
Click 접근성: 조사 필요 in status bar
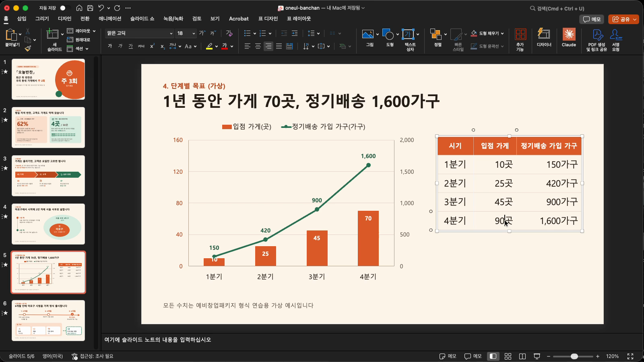[93, 356]
